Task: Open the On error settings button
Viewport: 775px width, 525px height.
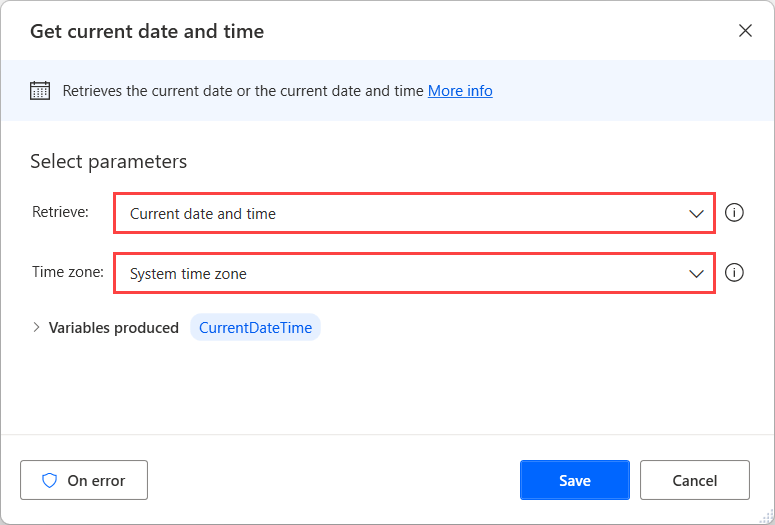Action: [84, 480]
